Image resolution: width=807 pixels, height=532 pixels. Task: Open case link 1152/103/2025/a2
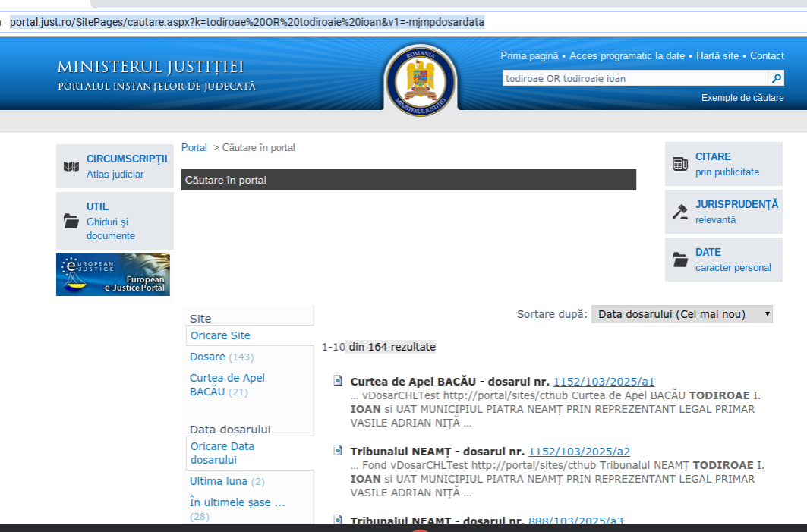coord(578,452)
